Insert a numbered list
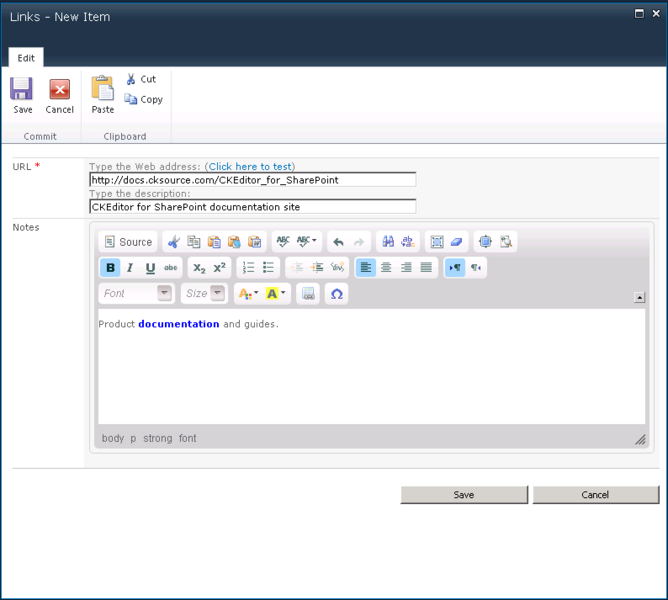668x600 pixels. [x=248, y=268]
